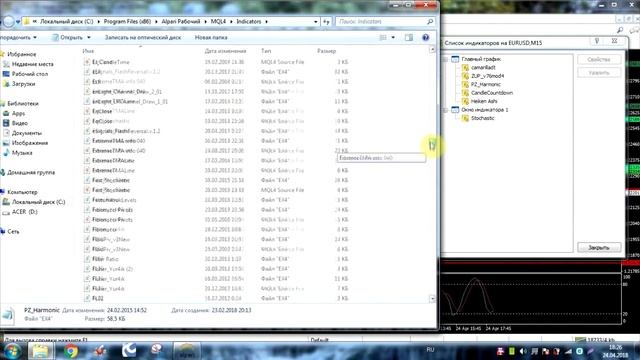Sort by the Имя column header

88,51
